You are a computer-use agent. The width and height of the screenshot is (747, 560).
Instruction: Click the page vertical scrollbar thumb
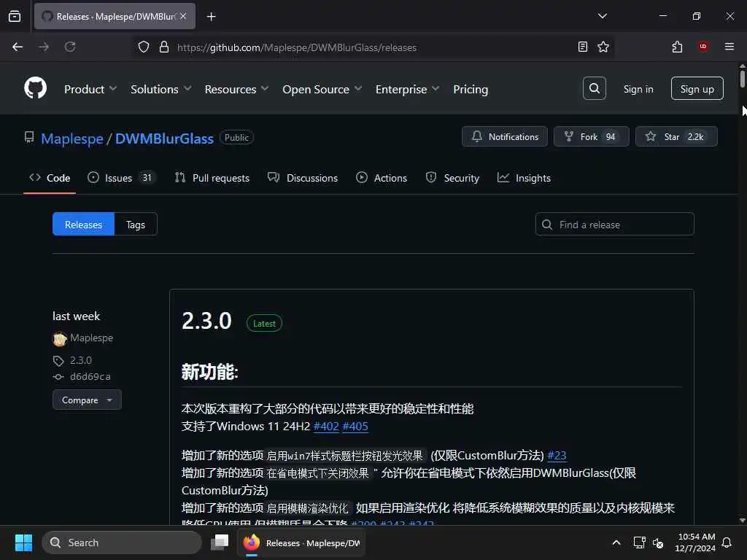(742, 79)
